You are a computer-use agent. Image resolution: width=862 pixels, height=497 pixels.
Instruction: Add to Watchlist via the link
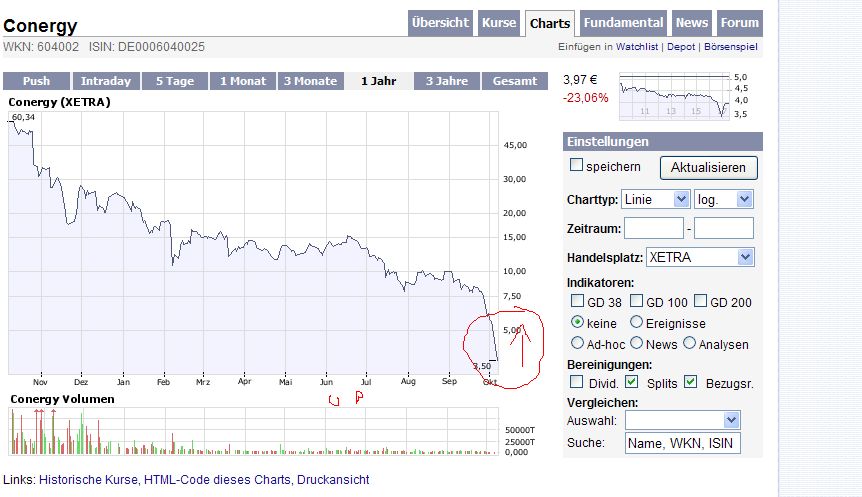pos(637,47)
